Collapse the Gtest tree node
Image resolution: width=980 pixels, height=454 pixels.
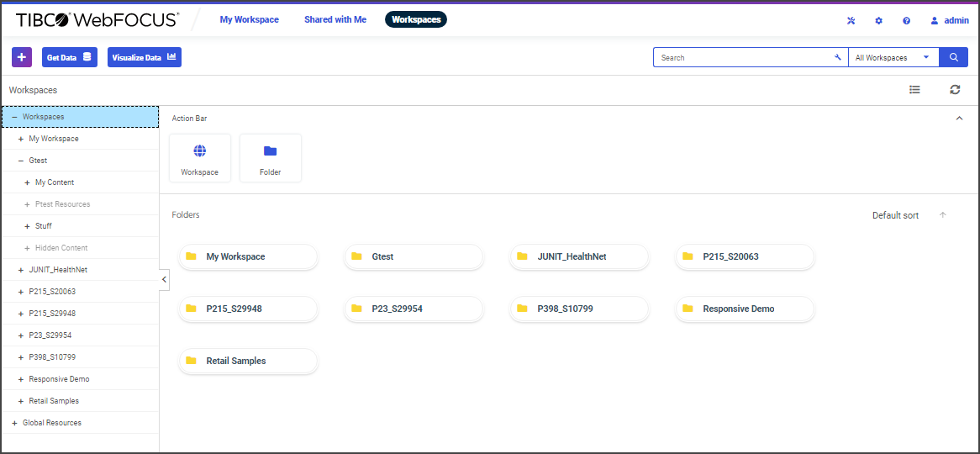pos(21,161)
